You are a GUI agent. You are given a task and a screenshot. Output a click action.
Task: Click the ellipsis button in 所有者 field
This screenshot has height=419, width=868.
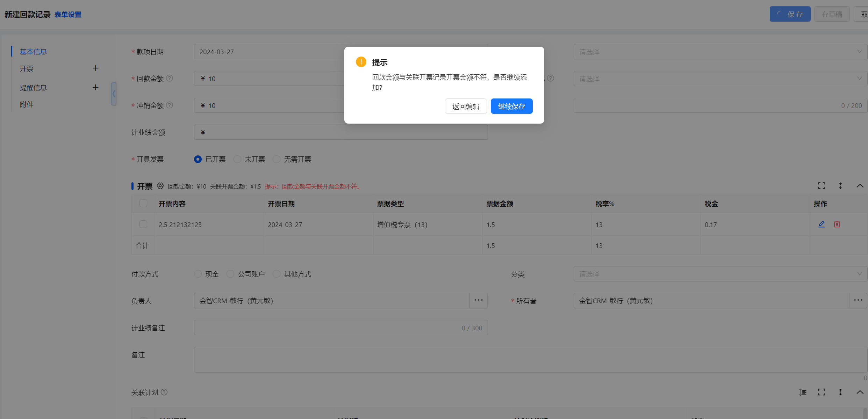(858, 300)
